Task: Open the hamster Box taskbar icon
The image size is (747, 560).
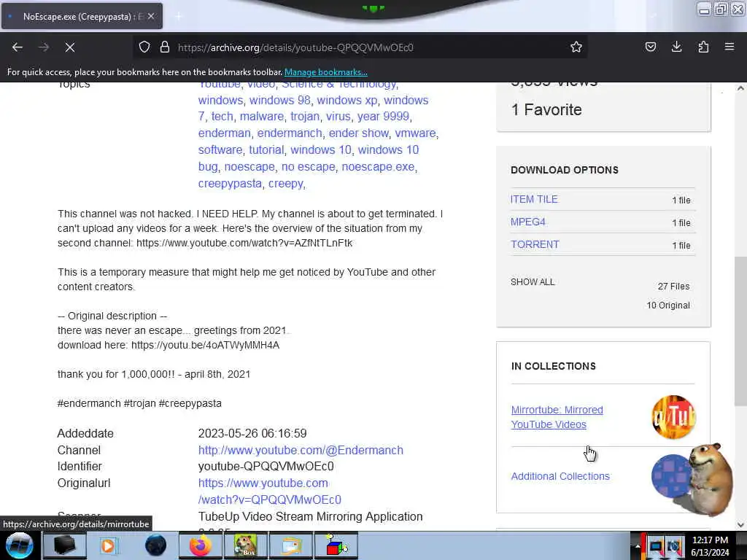Action: click(x=245, y=545)
